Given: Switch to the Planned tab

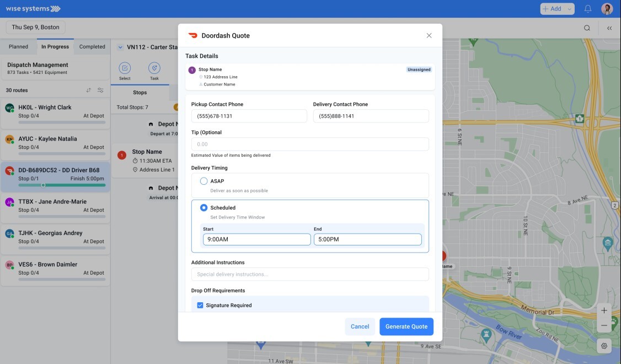Looking at the screenshot, I should 19,47.
